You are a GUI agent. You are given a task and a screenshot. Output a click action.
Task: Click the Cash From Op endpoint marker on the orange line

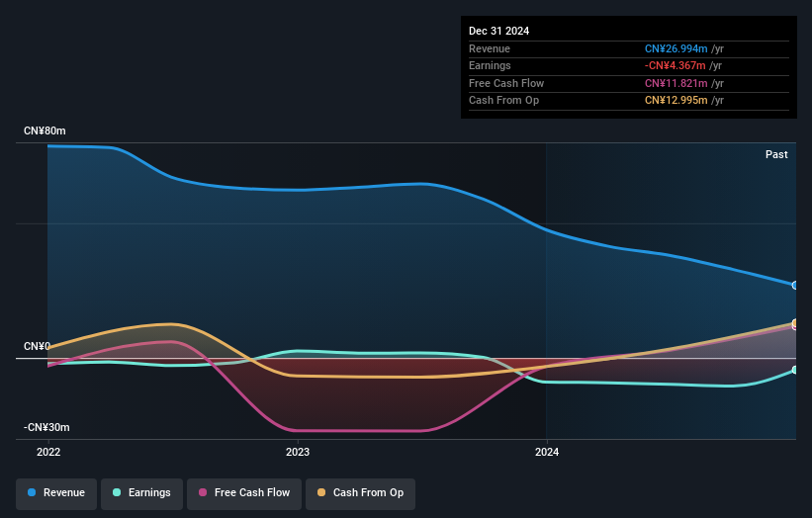pyautogui.click(x=795, y=323)
